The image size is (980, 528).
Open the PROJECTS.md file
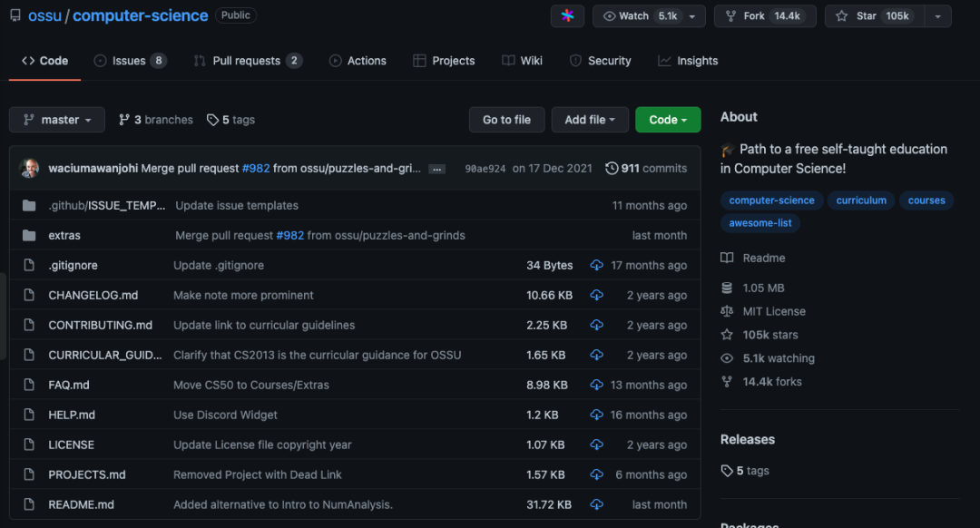pyautogui.click(x=87, y=474)
